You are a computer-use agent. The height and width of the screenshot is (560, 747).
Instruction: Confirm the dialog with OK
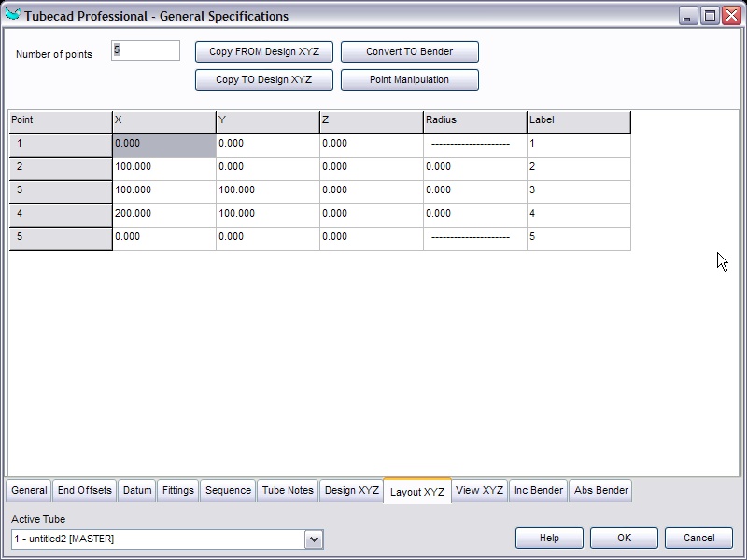tap(624, 538)
